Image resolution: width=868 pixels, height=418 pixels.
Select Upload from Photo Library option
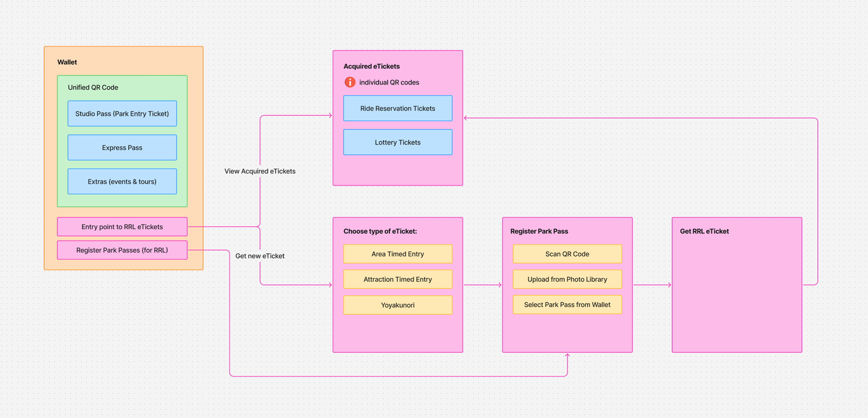pyautogui.click(x=567, y=279)
